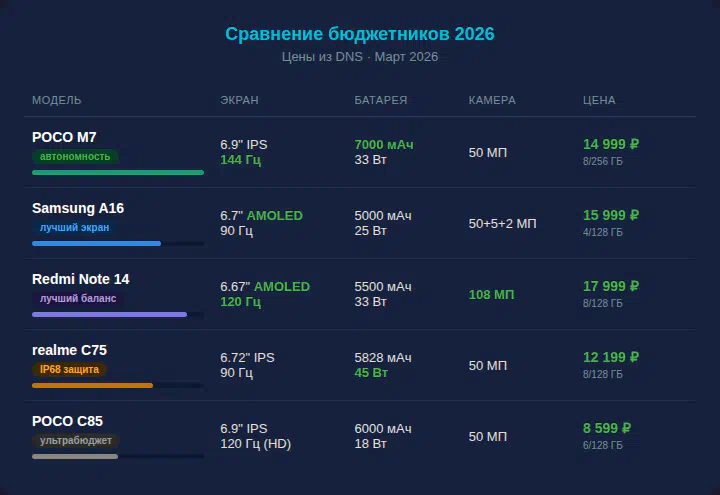The height and width of the screenshot is (495, 720).
Task: Click the subtitle "Цены из DNS · Март 2026"
Action: [360, 57]
